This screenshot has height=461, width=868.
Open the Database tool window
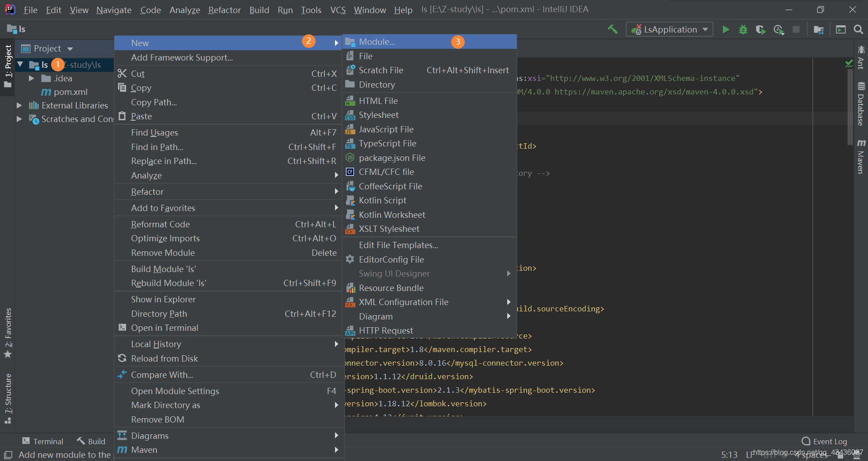click(x=861, y=104)
